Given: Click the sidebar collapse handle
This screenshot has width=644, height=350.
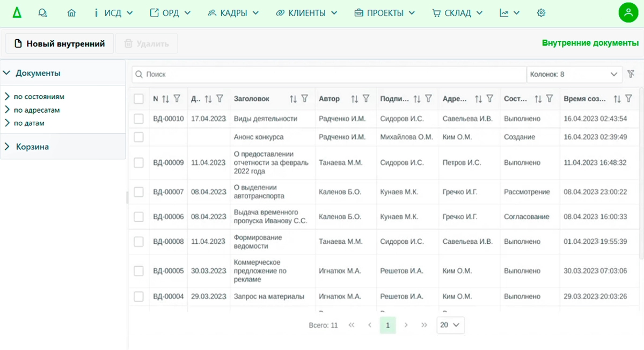Looking at the screenshot, I should 127,198.
